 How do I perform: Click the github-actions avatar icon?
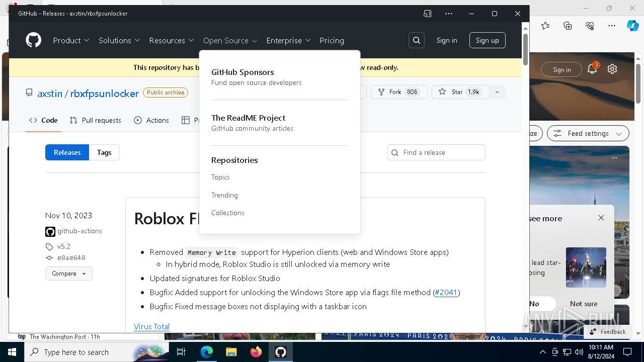coord(50,232)
